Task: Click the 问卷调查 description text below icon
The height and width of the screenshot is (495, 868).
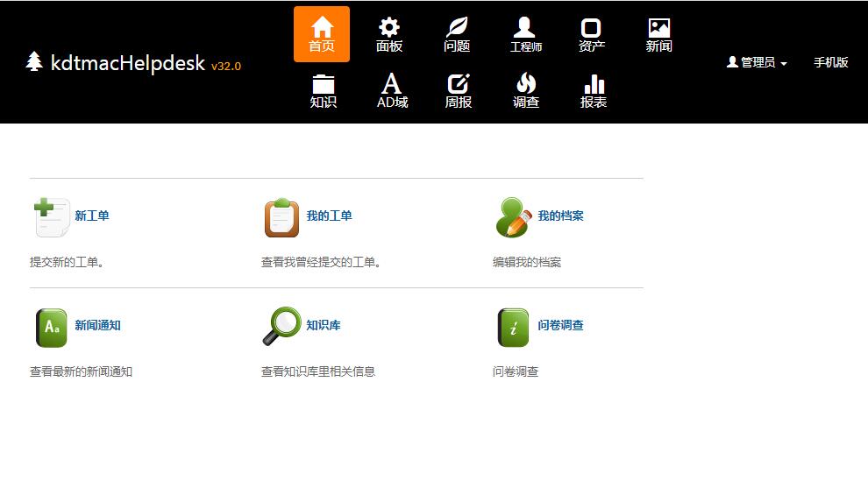Action: click(x=516, y=371)
